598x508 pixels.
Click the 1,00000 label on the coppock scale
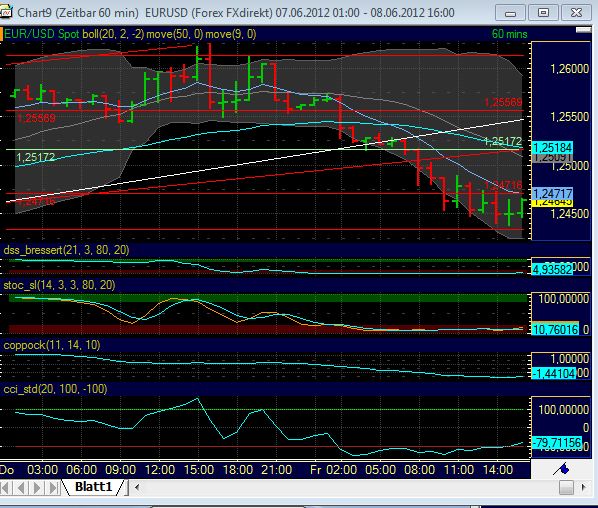click(569, 359)
